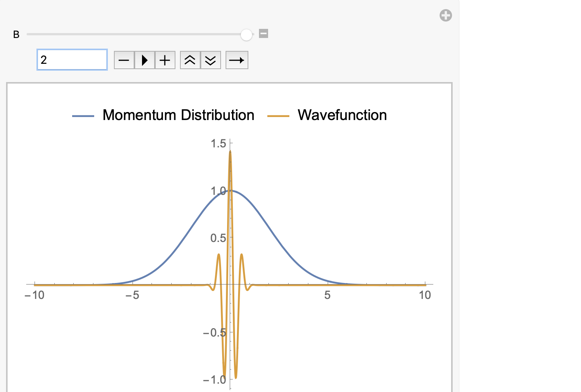Collapse the B slider controls panel
The width and height of the screenshot is (581, 392).
[x=264, y=33]
